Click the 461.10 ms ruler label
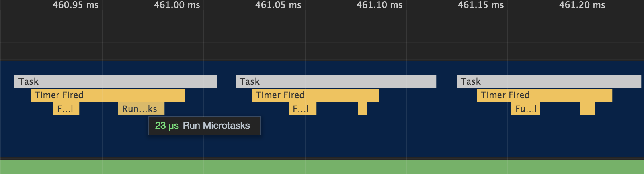Screen dimensions: 644x174 click(x=379, y=5)
